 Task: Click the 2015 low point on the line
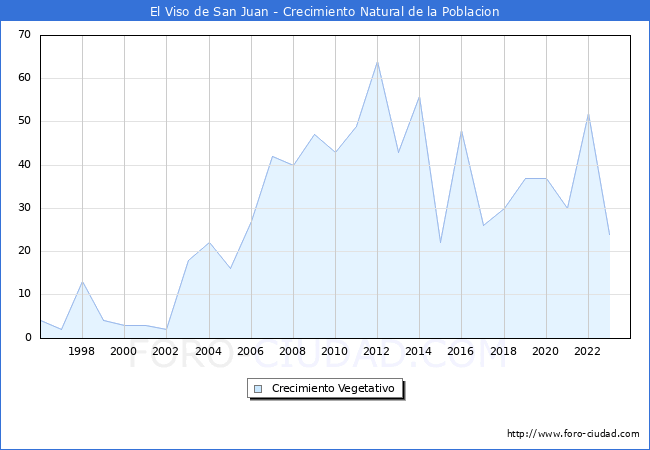(440, 243)
